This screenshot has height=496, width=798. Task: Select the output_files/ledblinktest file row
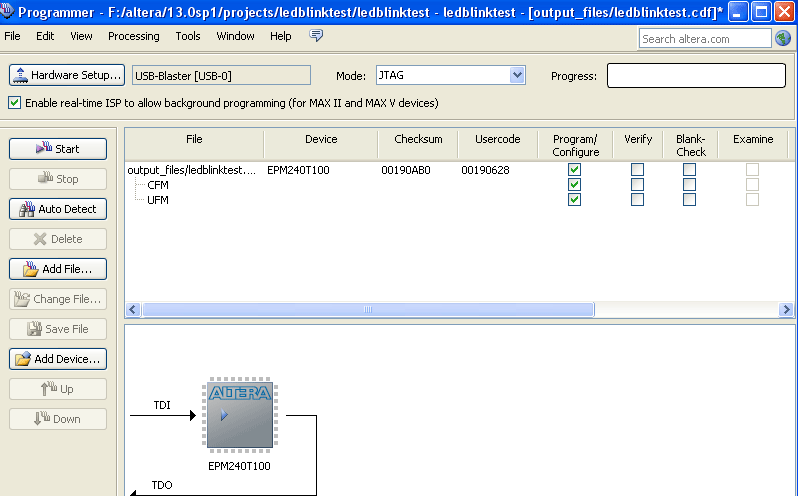[x=191, y=170]
